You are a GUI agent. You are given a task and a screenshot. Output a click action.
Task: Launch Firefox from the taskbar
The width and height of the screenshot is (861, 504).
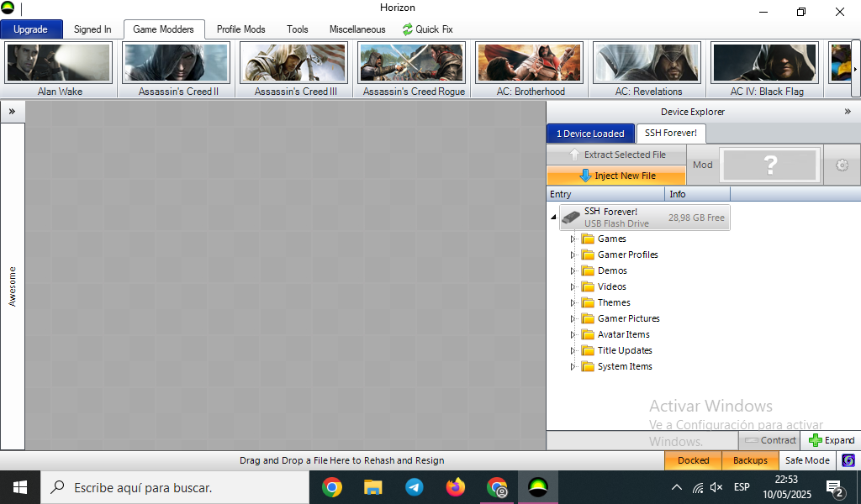(x=455, y=487)
